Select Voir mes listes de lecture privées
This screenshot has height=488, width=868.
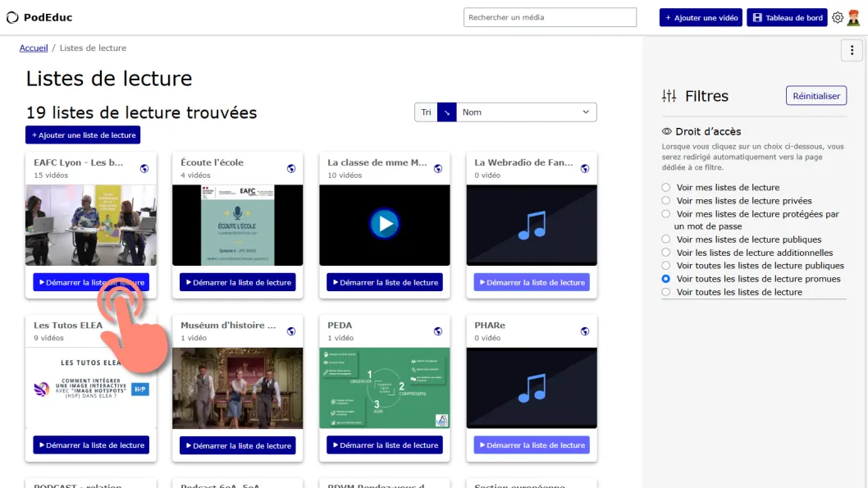(x=666, y=201)
